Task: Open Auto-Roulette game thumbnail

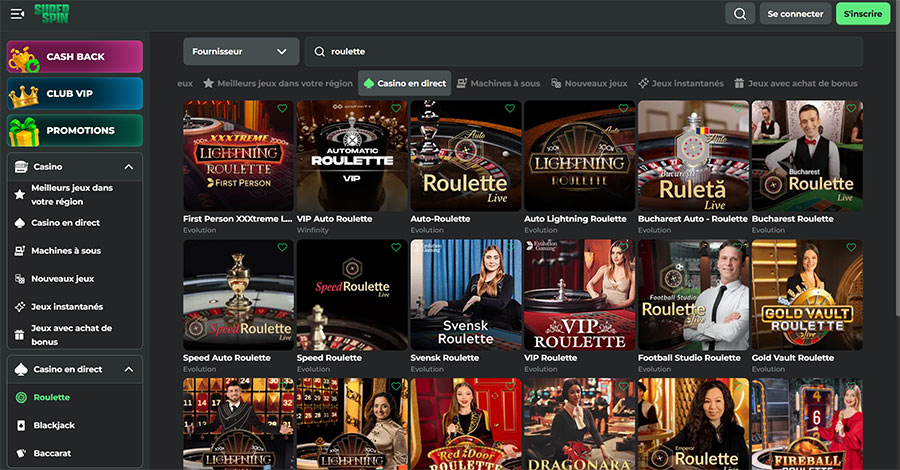Action: pos(465,156)
